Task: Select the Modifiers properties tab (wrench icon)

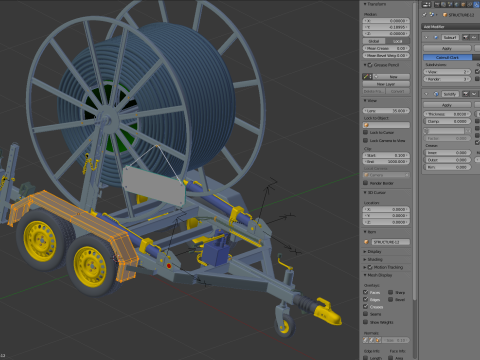Action: (477, 5)
